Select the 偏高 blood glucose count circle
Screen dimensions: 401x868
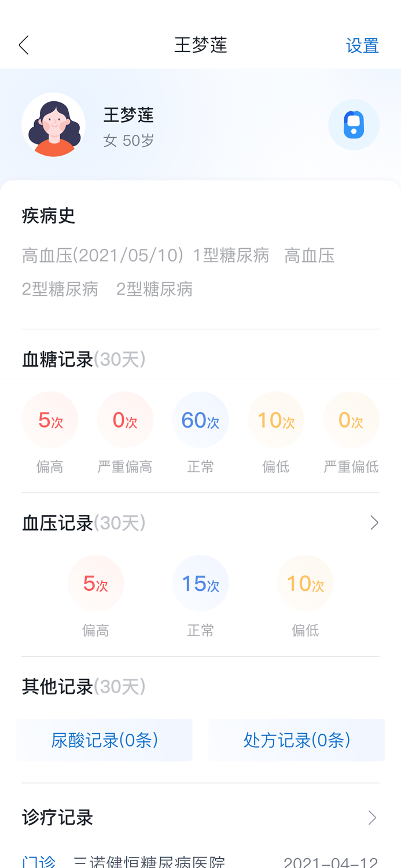pyautogui.click(x=50, y=420)
